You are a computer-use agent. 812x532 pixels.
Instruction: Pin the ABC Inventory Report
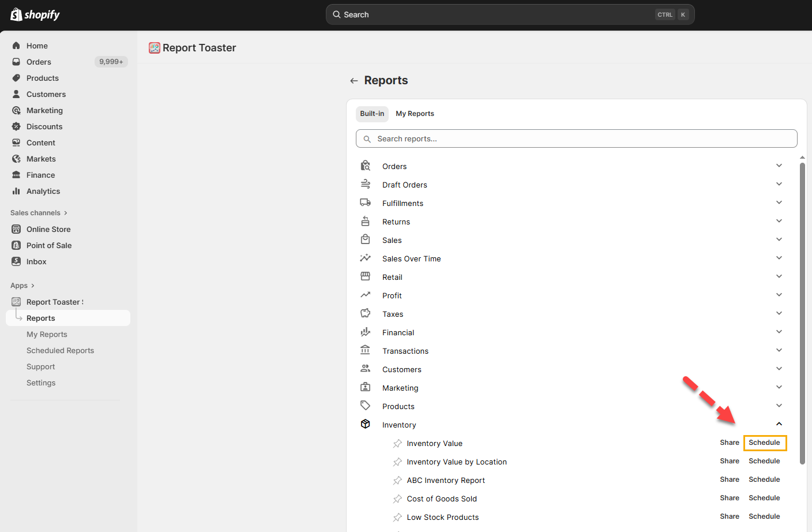click(x=397, y=481)
